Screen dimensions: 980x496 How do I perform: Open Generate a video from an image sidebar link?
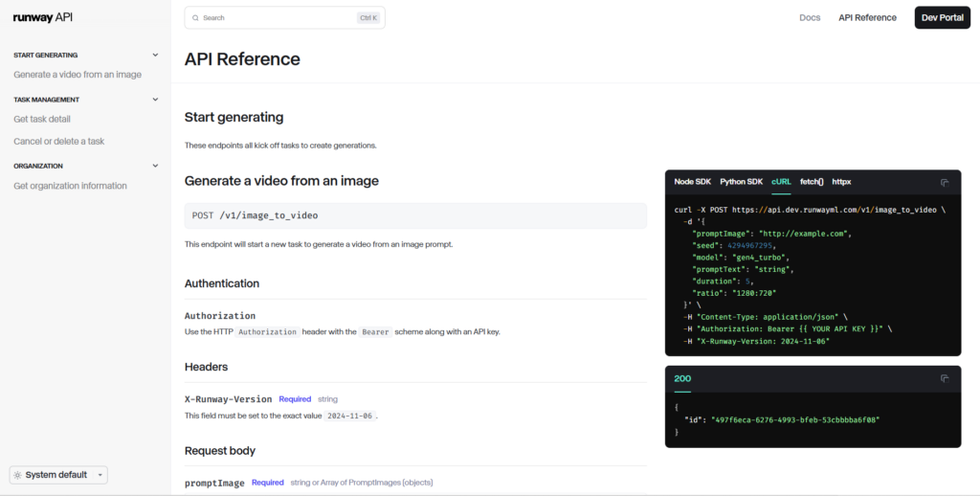78,75
